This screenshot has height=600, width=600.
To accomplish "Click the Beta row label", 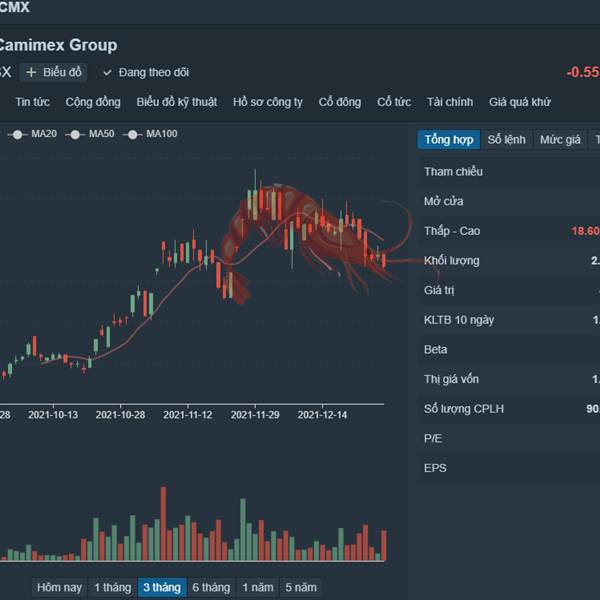I will (x=435, y=349).
